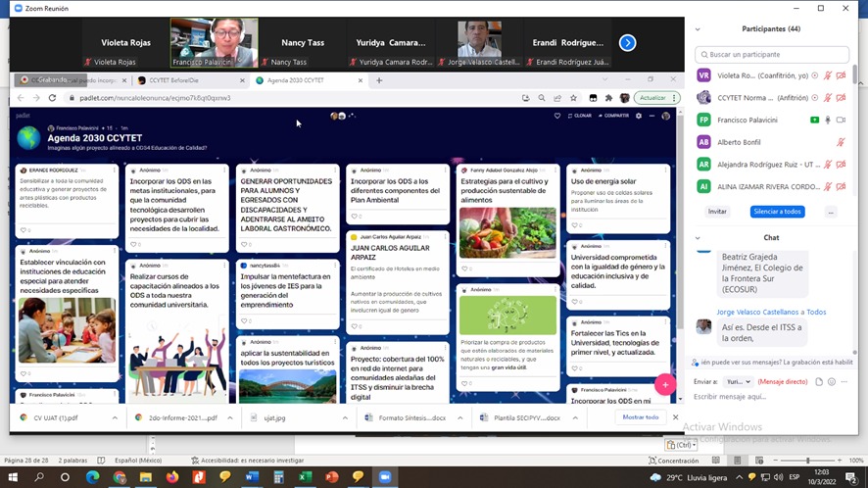
Task: Expand Plantilla SECIPYV docx download options
Action: tap(575, 418)
